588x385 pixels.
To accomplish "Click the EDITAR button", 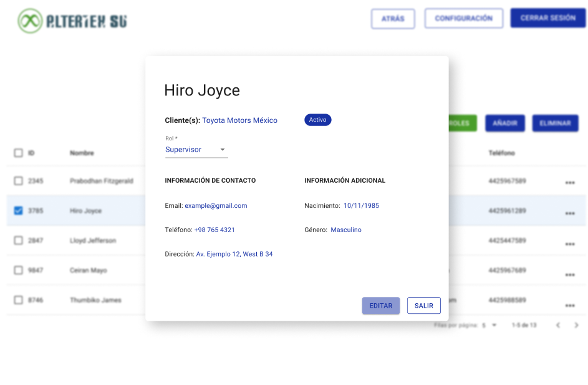I will pos(380,306).
